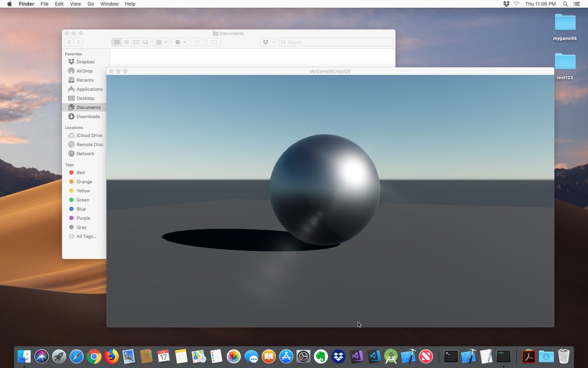Screen dimensions: 588x368
Task: Select Dropbox in the Finder sidebar
Action: tap(84, 62)
